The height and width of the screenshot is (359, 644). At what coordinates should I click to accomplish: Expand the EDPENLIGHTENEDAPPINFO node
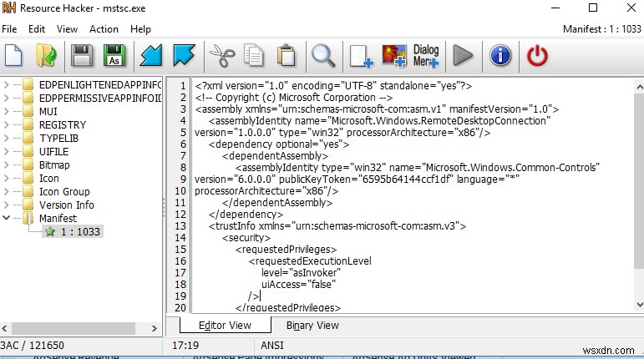(x=6, y=85)
